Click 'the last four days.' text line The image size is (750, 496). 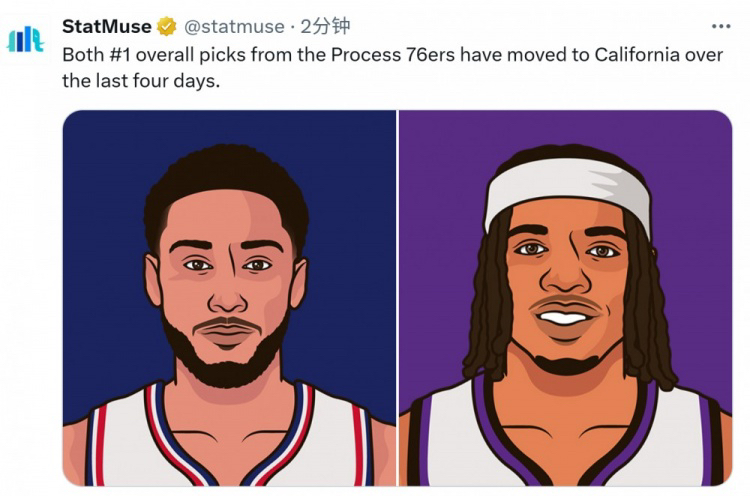click(140, 81)
